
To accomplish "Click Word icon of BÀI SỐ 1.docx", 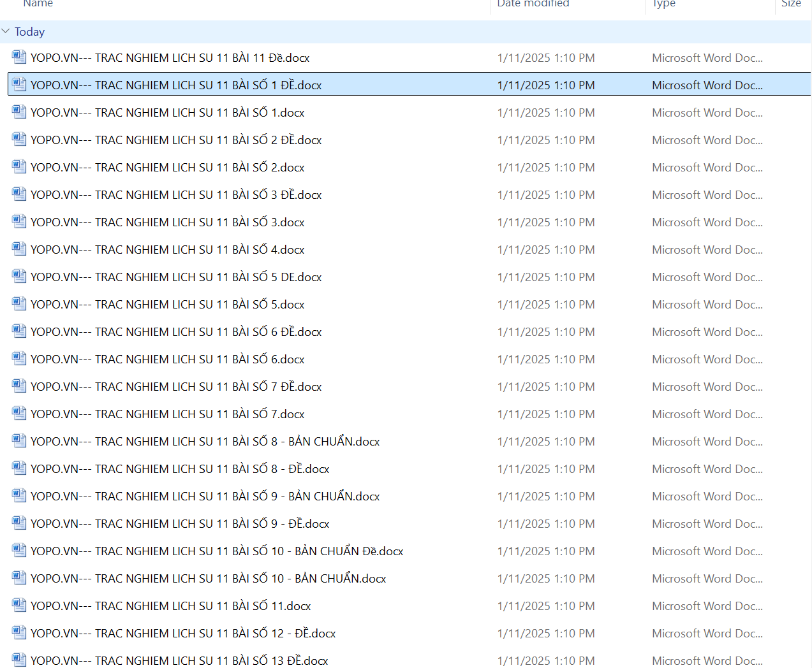I will pos(19,112).
